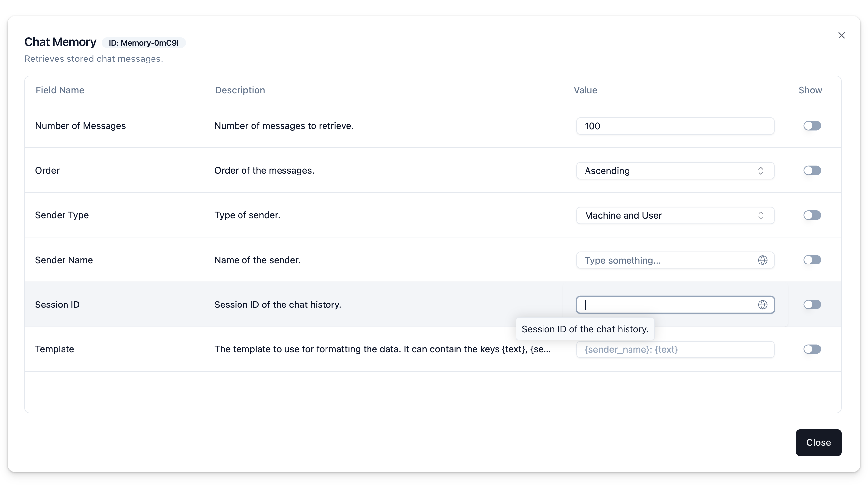Enable Show switch for Order row
868x488 pixels.
[812, 170]
